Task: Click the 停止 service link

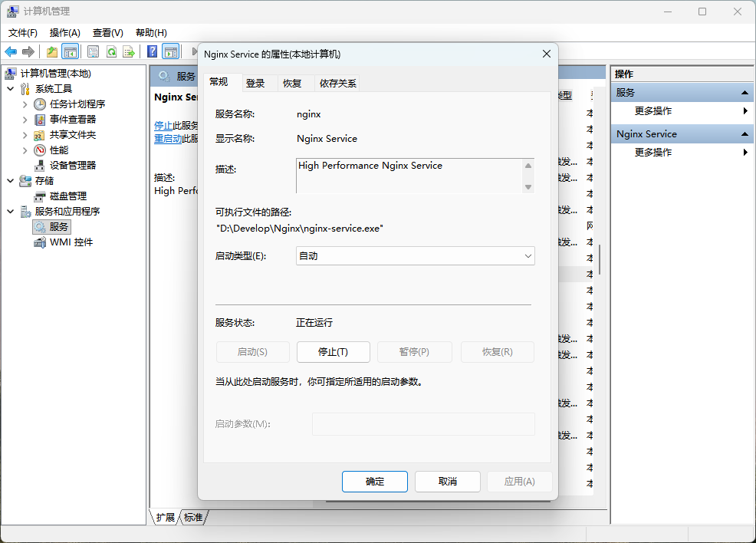Action: [163, 126]
